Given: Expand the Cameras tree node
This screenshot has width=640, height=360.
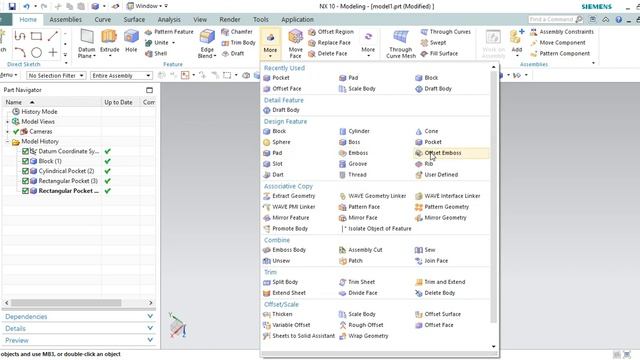Looking at the screenshot, I should tap(7, 132).
